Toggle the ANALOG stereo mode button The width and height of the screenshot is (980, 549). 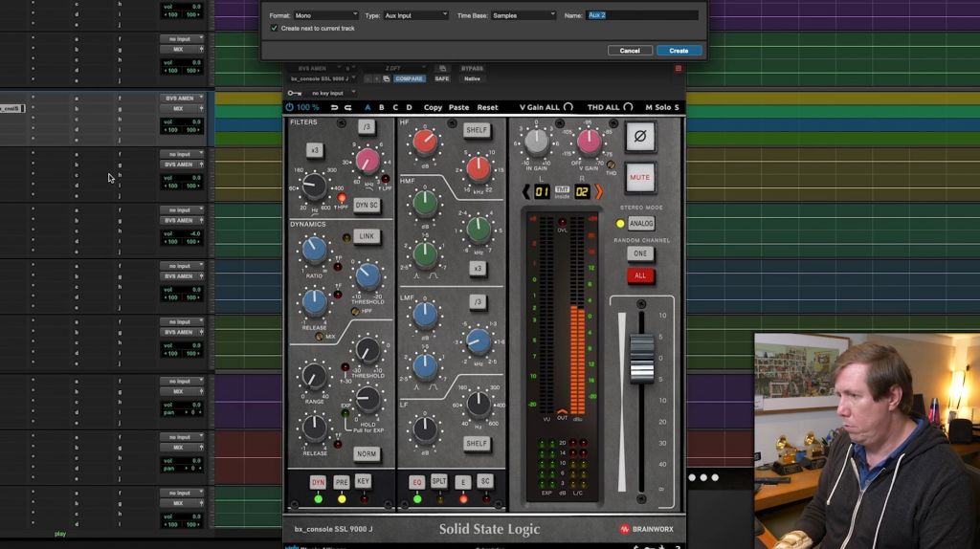click(641, 223)
